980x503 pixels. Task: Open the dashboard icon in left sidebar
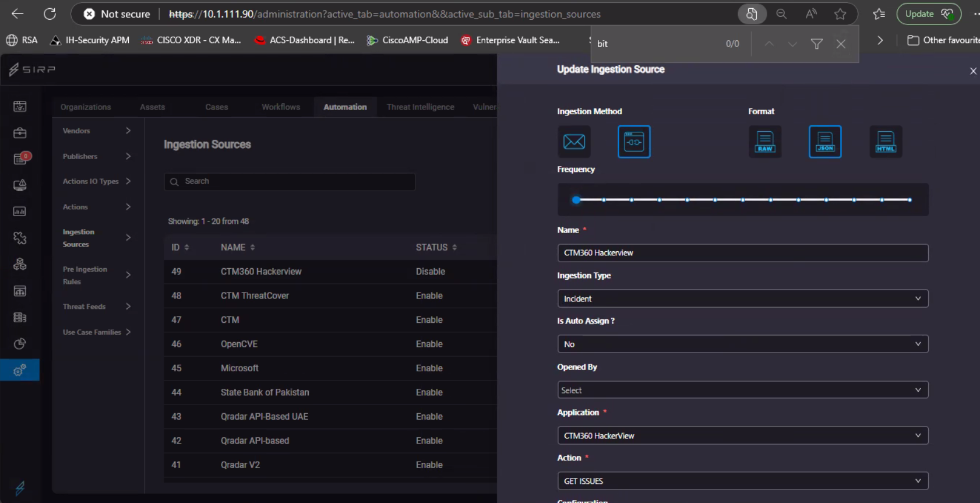coord(20,106)
